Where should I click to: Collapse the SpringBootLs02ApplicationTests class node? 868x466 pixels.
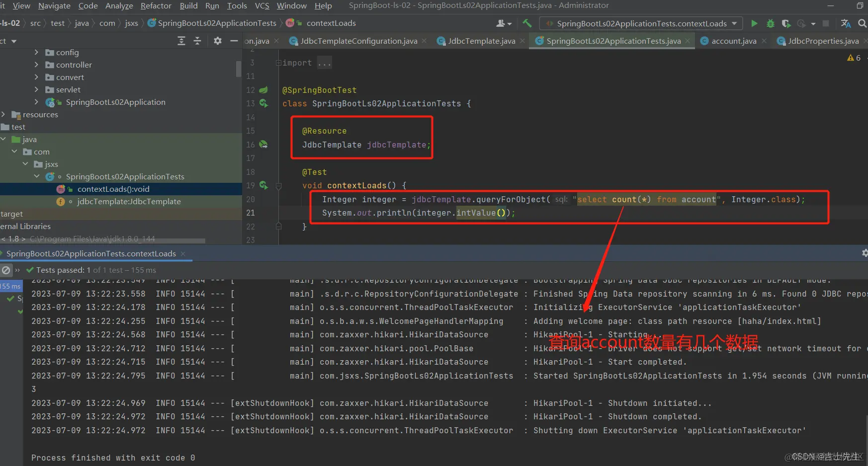click(x=37, y=176)
